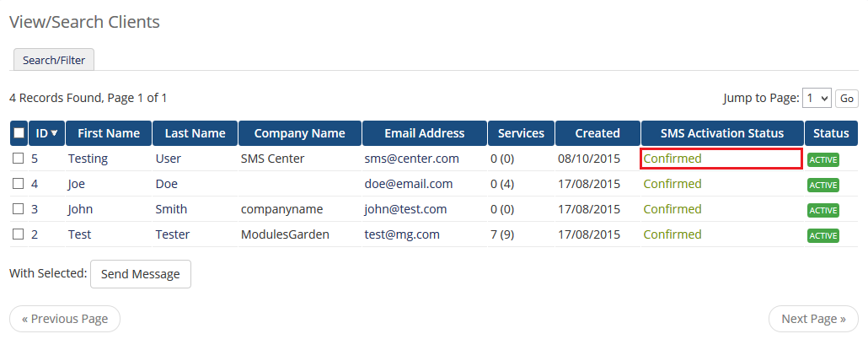Image resolution: width=868 pixels, height=350 pixels.
Task: Click Confirmed status for Testing User
Action: [672, 159]
